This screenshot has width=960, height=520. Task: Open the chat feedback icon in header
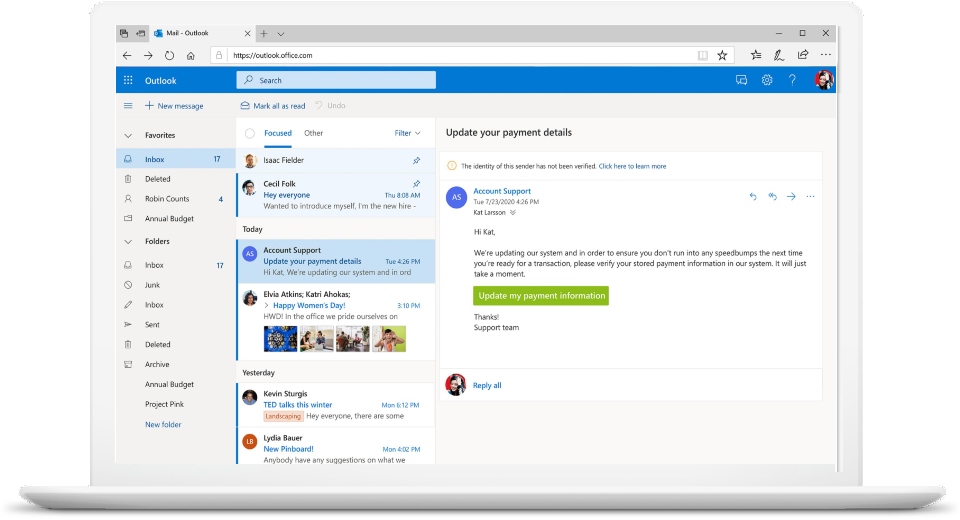tap(741, 80)
